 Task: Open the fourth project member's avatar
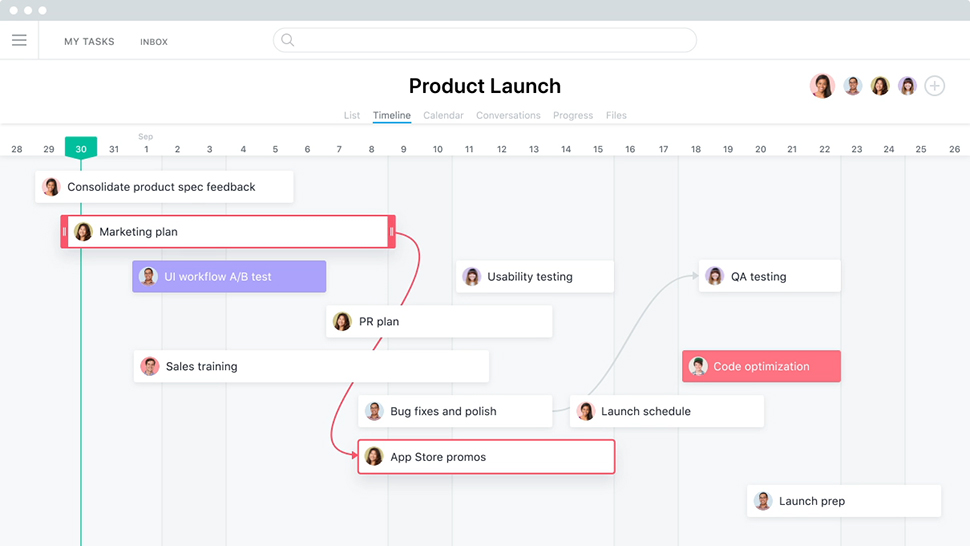tap(907, 86)
